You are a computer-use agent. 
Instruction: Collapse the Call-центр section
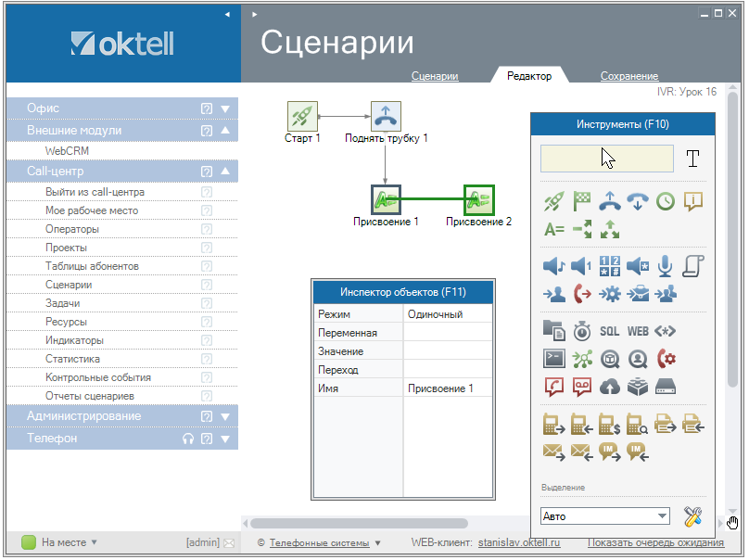(224, 172)
